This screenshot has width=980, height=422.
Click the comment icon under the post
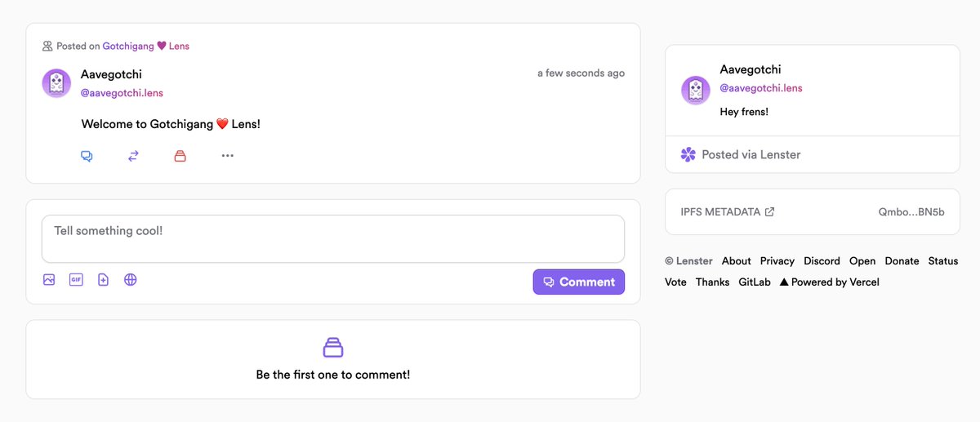click(87, 155)
